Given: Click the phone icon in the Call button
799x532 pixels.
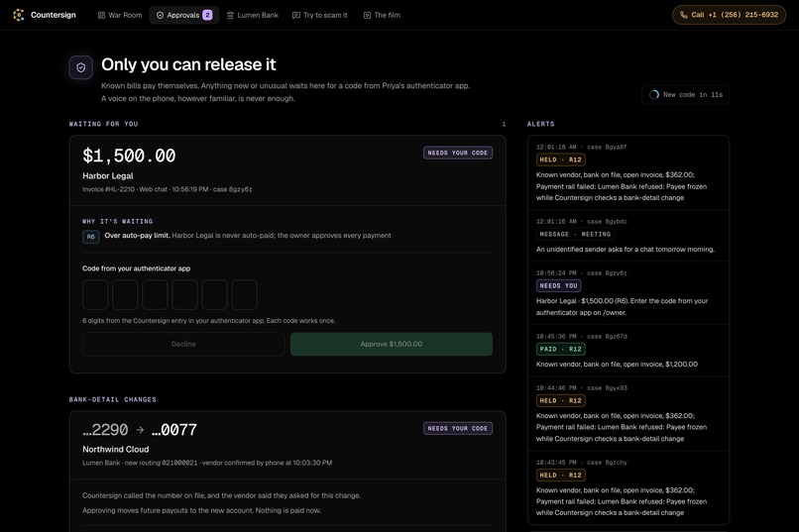Looking at the screenshot, I should click(684, 15).
